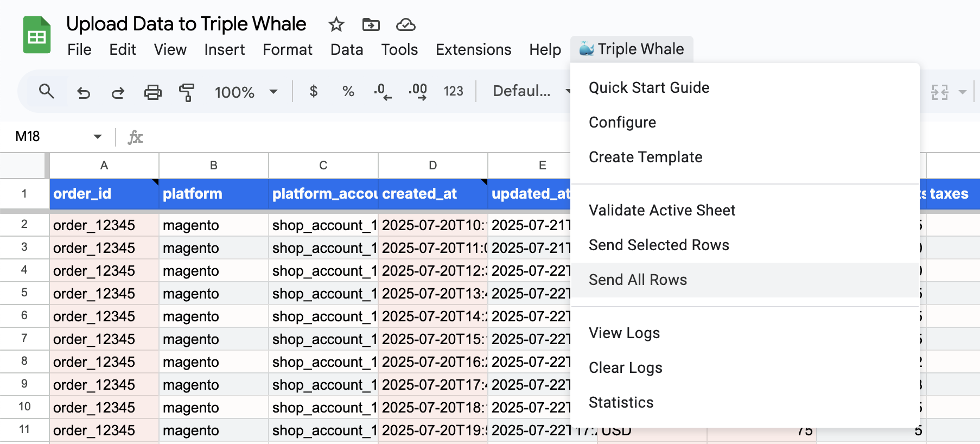Select row 6 header
Screen dimensions: 980x444
pos(24,315)
